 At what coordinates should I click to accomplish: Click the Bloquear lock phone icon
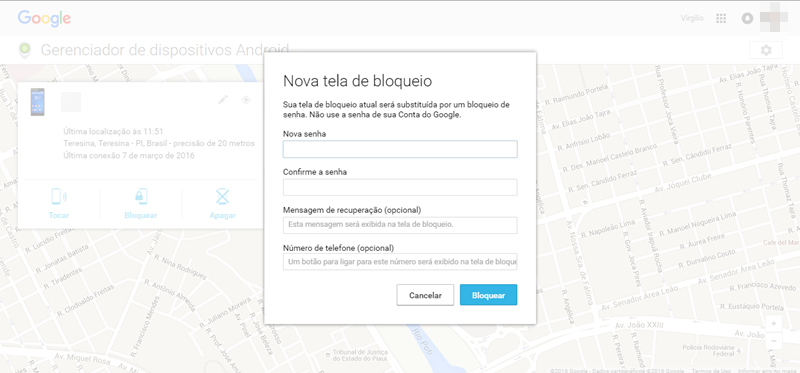pos(141,196)
